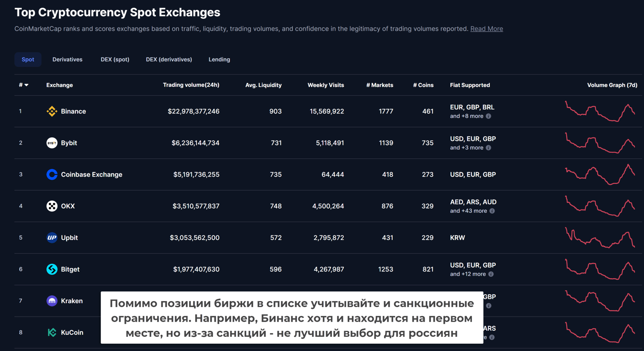
Task: Click the Bitget logo icon
Action: [x=52, y=269]
